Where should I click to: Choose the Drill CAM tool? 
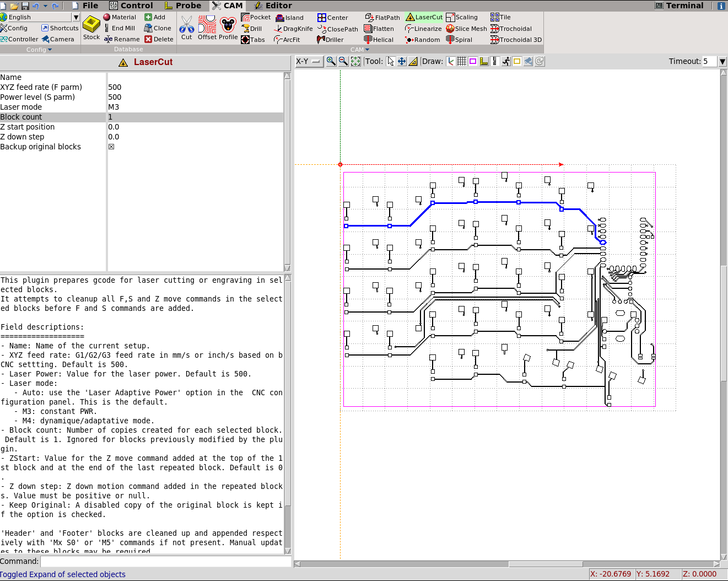point(252,29)
